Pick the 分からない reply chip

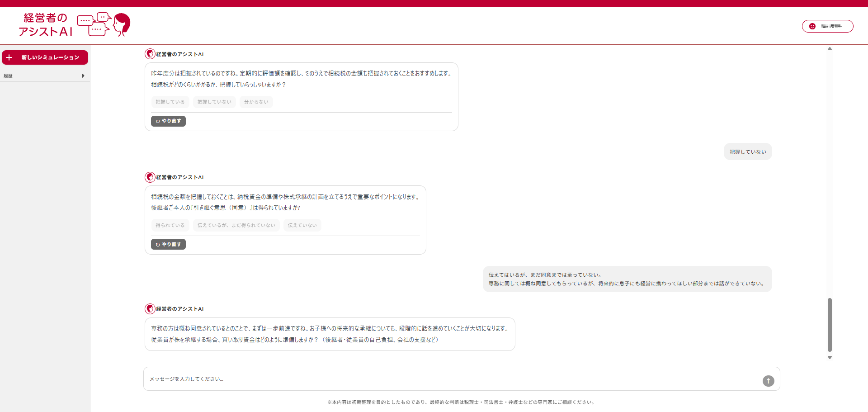(256, 102)
